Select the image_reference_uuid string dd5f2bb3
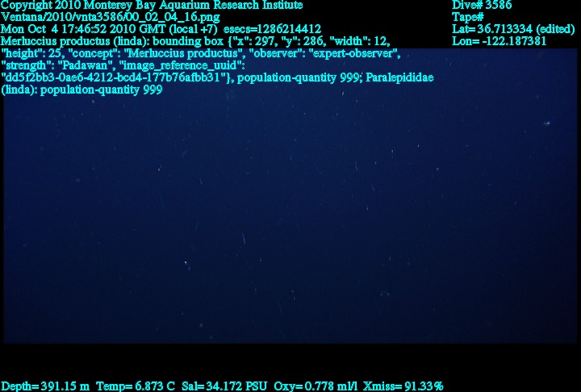This screenshot has width=581, height=392. [x=115, y=77]
